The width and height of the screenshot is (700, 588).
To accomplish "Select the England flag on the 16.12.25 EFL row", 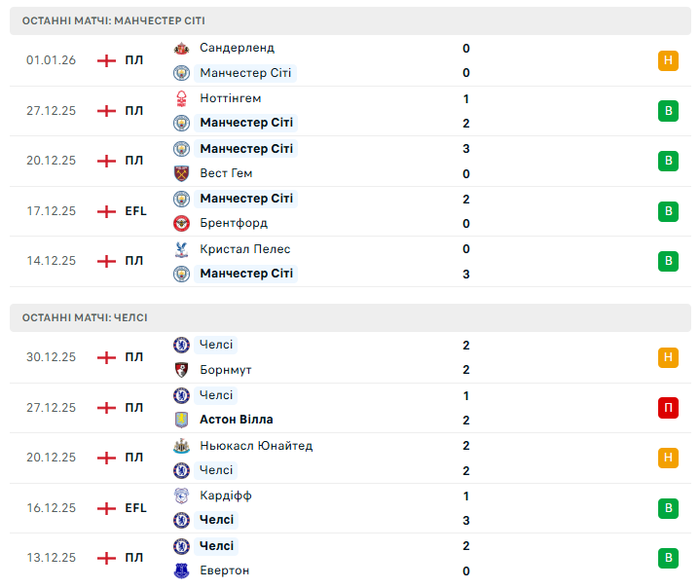I will [x=106, y=508].
